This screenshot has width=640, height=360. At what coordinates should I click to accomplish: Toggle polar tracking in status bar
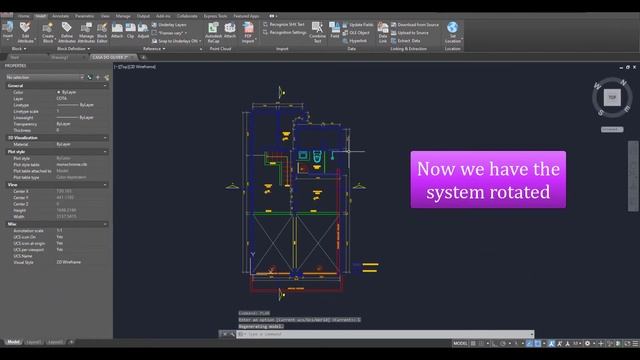point(503,344)
